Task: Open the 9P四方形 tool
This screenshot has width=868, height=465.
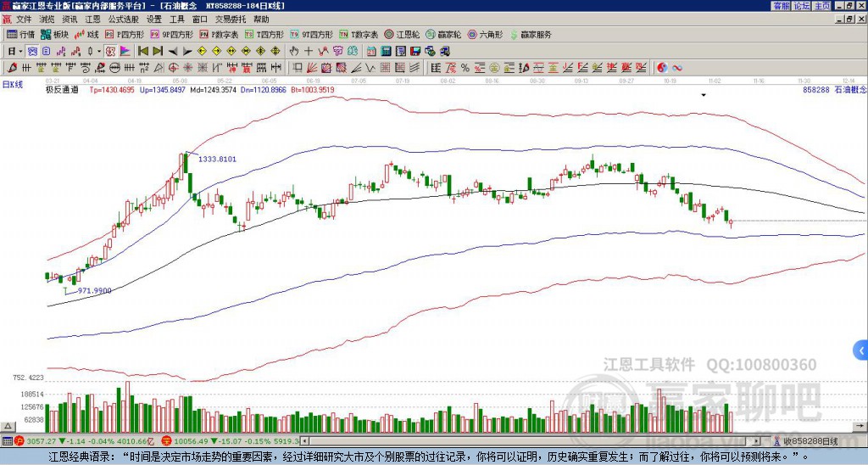Action: pyautogui.click(x=171, y=34)
